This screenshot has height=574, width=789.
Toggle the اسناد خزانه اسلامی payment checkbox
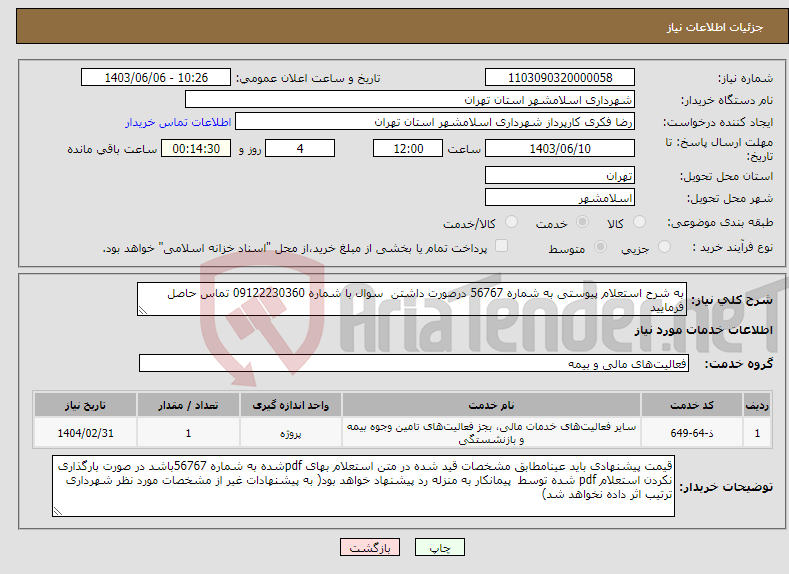[501, 245]
